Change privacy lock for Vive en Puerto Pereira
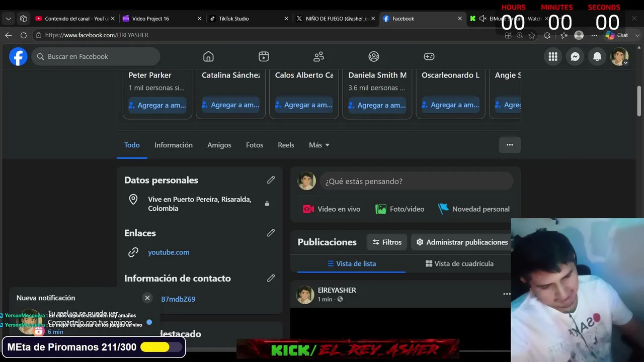 click(x=267, y=204)
